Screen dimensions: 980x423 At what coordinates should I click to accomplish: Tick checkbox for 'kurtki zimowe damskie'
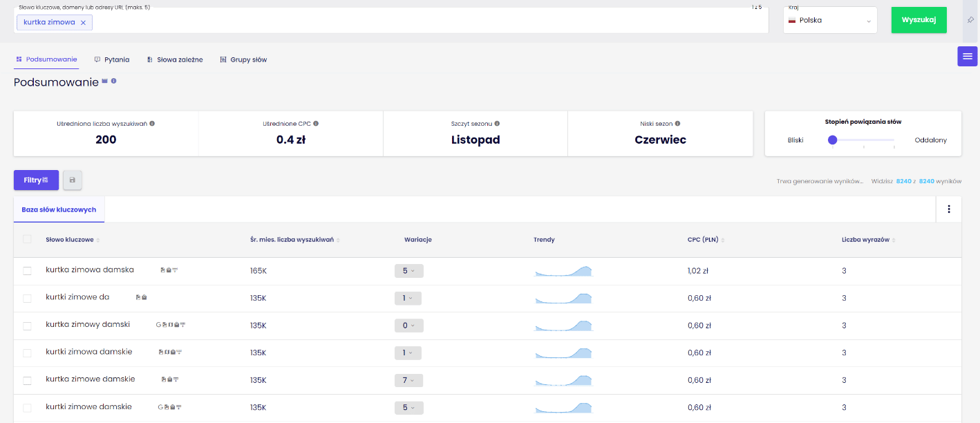(x=27, y=408)
